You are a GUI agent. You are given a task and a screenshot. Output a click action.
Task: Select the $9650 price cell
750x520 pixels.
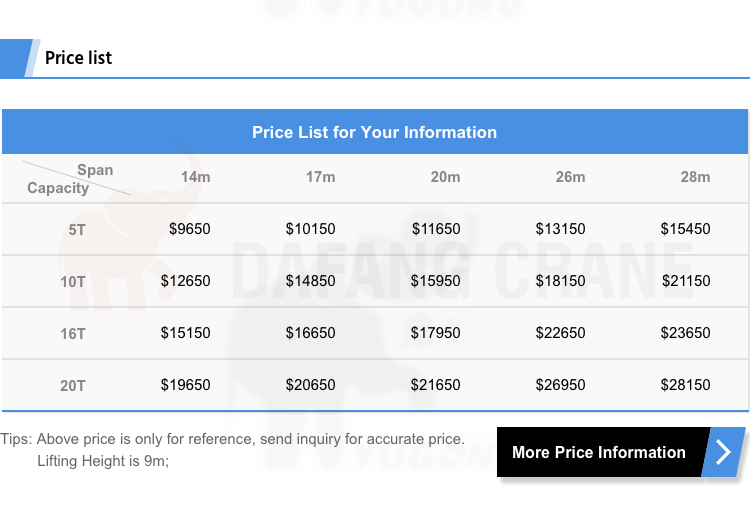point(190,229)
